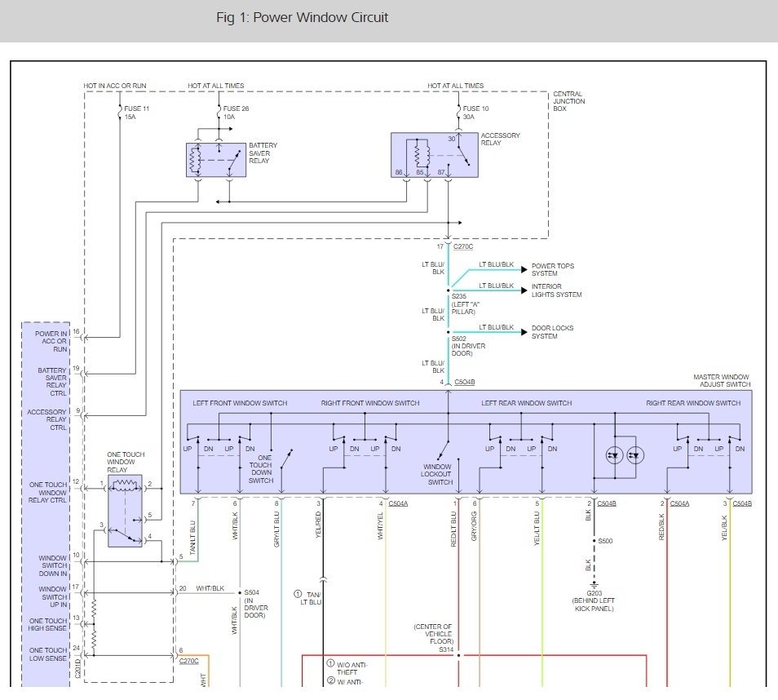This screenshot has width=778, height=700.
Task: Click the Central Junction Box label
Action: (x=569, y=101)
